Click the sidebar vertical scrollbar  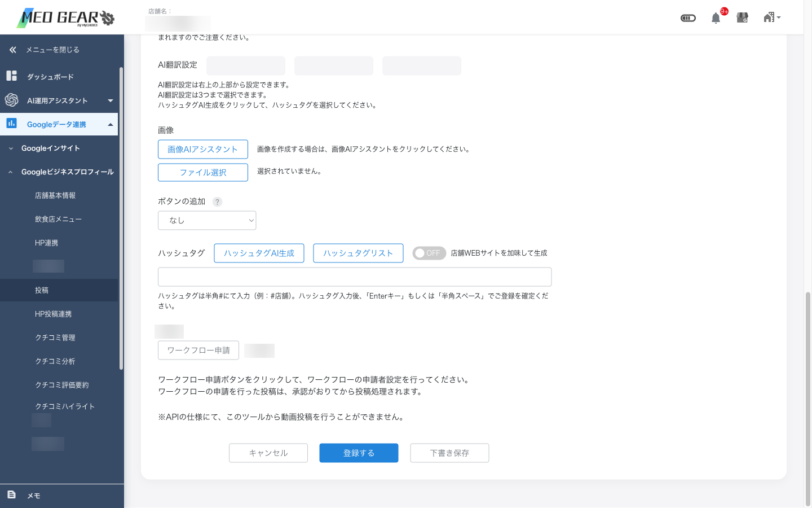121,219
